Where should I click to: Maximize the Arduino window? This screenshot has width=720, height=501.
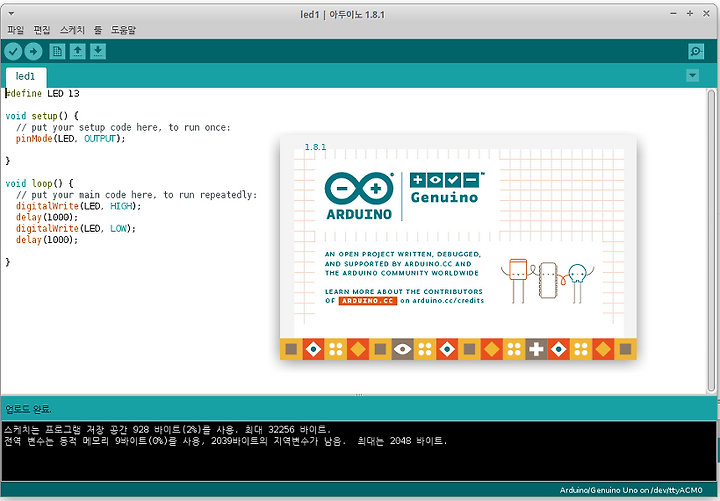690,14
